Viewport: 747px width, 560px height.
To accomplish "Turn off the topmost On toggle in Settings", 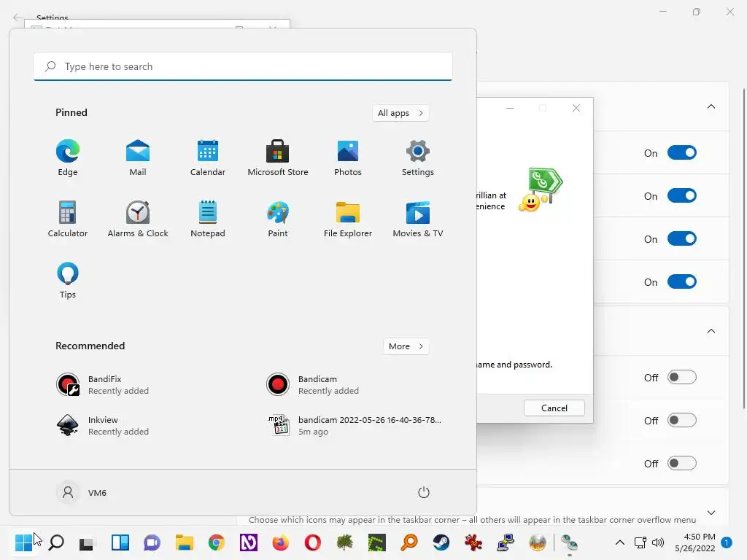I will tap(682, 153).
